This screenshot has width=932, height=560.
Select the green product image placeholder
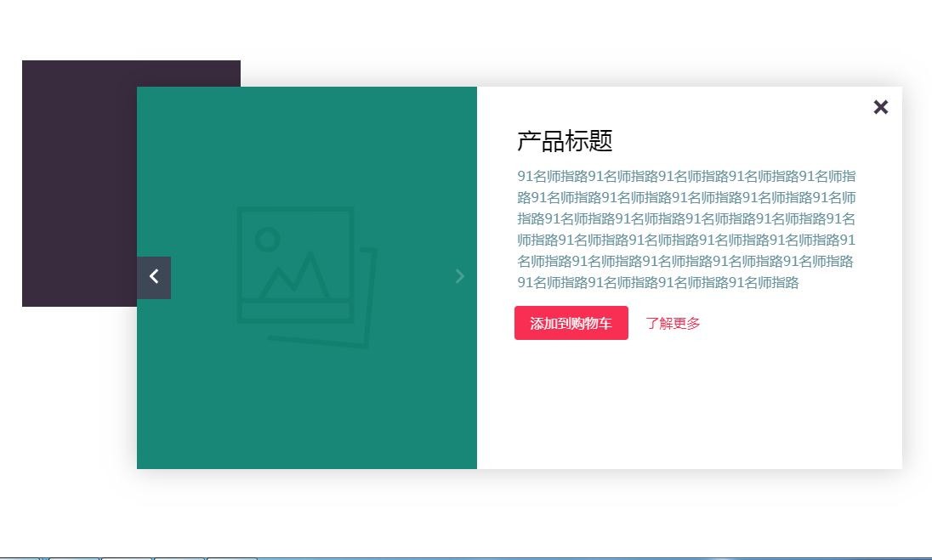click(x=307, y=277)
